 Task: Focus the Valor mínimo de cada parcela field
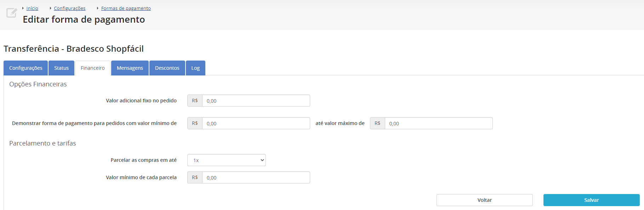click(x=256, y=177)
